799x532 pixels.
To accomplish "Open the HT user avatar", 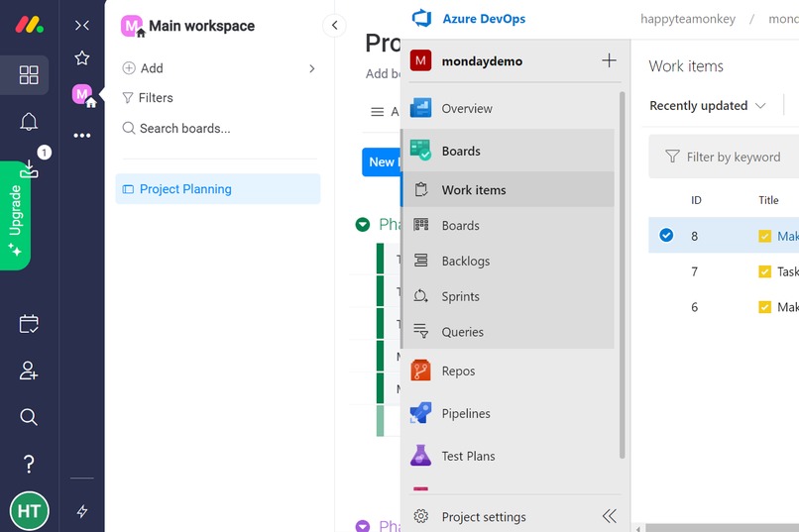I will [x=29, y=510].
